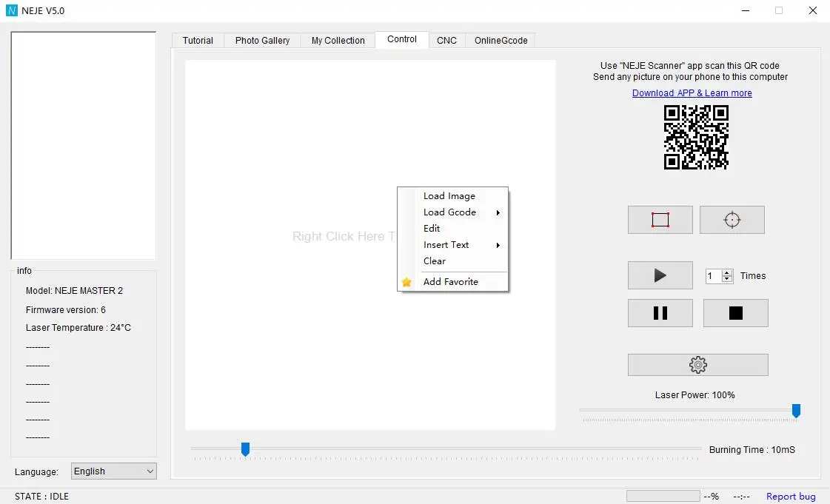Click the Right Click Here canvas hint text
Screen dimensions: 830x504
(344, 236)
